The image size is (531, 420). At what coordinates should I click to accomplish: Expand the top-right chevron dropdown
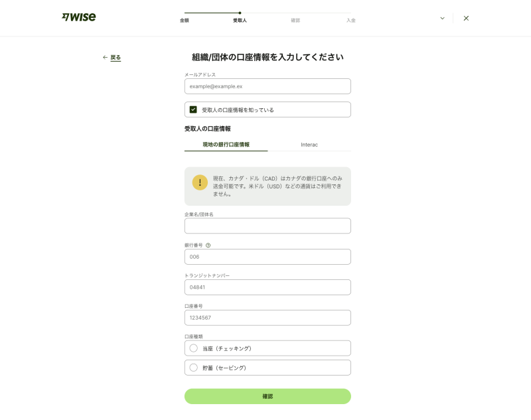click(442, 18)
